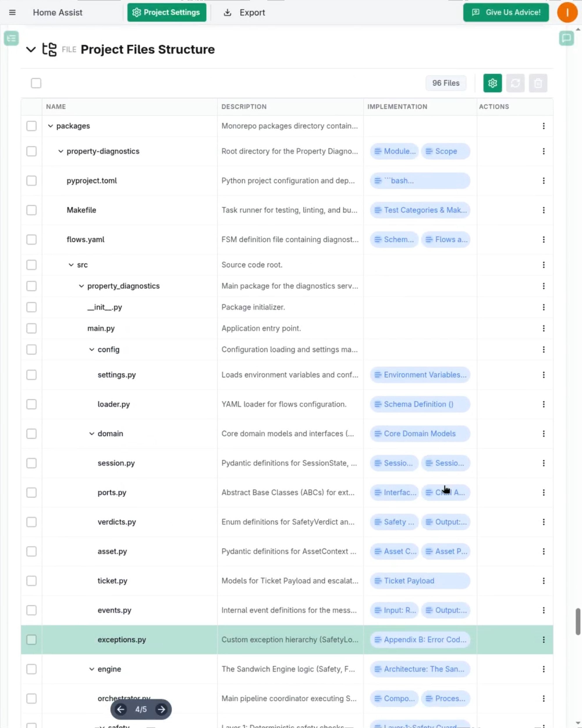Screen dimensions: 582x728
Task: Click the orange user avatar
Action: point(567,13)
